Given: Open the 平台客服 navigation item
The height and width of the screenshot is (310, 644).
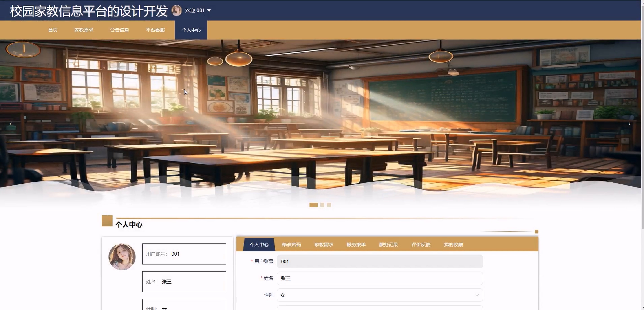Looking at the screenshot, I should click(x=155, y=30).
